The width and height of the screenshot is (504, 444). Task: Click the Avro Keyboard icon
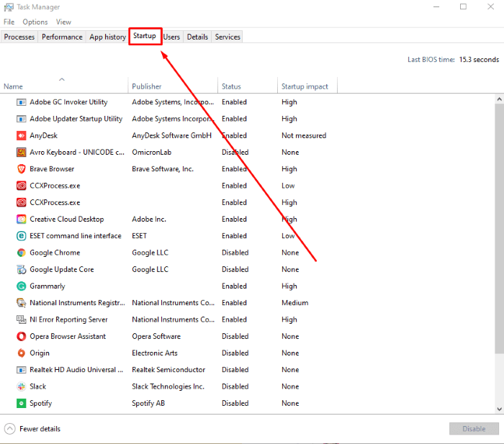click(x=21, y=153)
